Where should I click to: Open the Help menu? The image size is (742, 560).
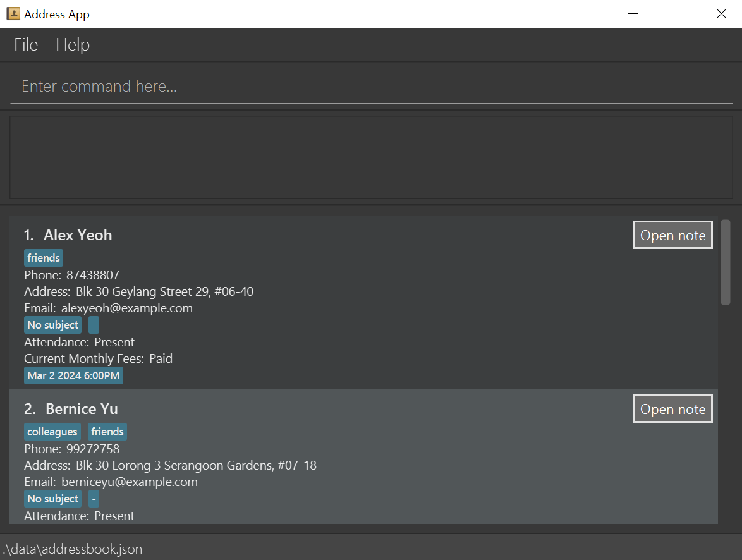(x=73, y=45)
